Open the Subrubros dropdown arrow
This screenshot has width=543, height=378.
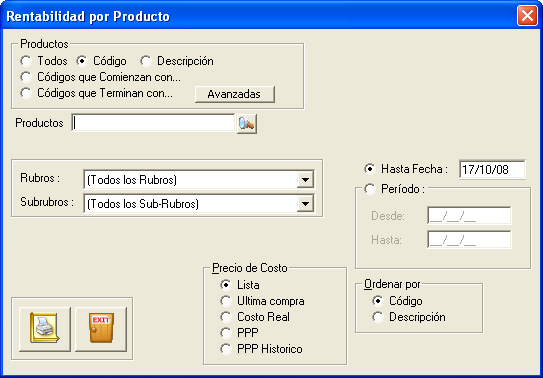tap(305, 204)
